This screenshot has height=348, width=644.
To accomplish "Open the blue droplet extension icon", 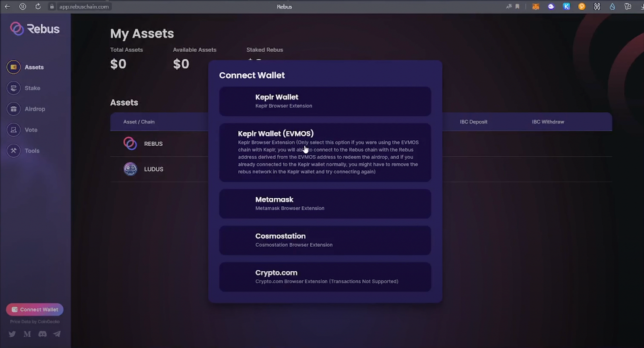I will coord(612,6).
